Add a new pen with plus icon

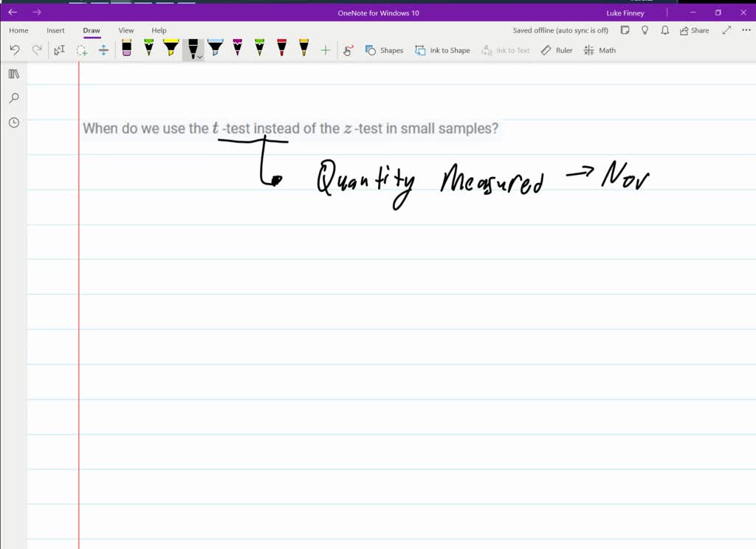pyautogui.click(x=326, y=50)
